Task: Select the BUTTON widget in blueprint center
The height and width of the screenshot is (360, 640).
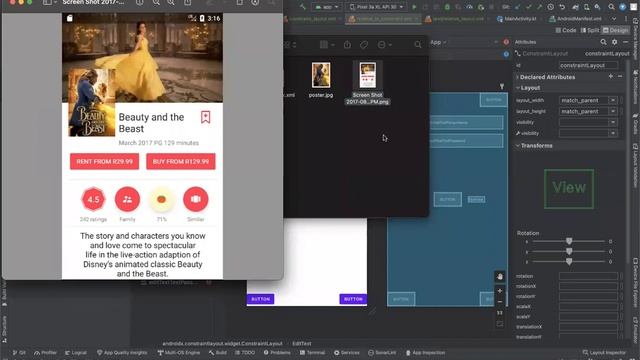Action: click(448, 199)
